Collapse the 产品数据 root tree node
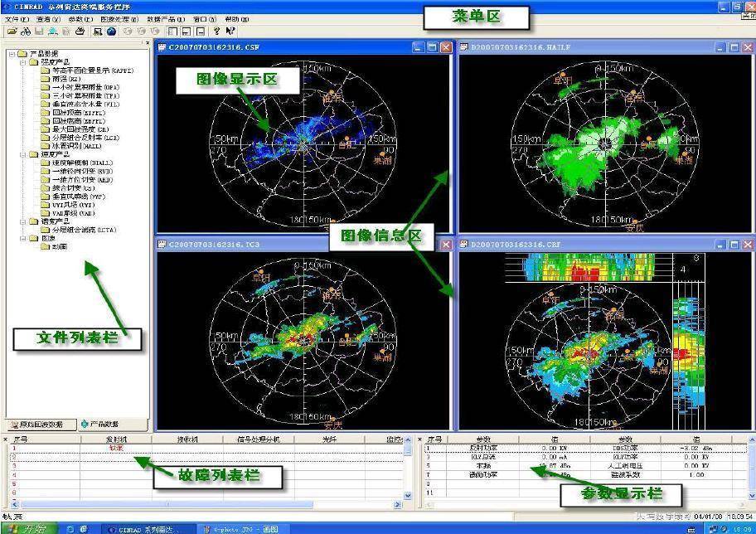 pyautogui.click(x=11, y=54)
